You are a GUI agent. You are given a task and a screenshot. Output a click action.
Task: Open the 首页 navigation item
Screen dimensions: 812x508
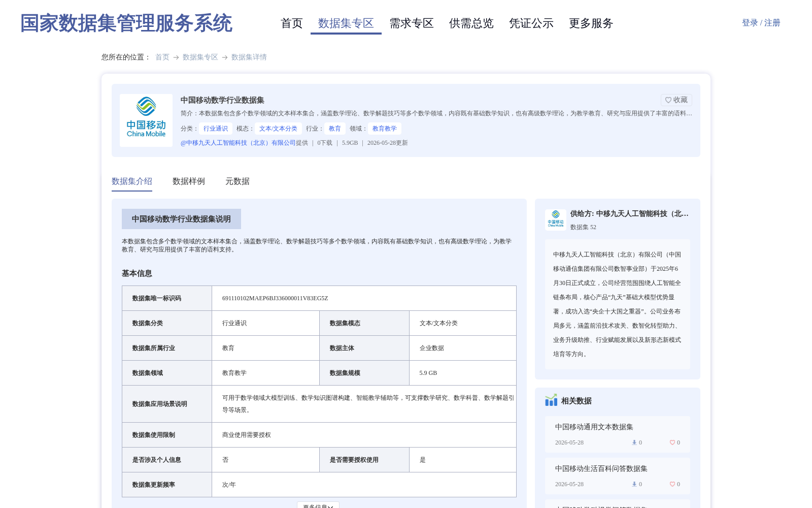coord(292,23)
